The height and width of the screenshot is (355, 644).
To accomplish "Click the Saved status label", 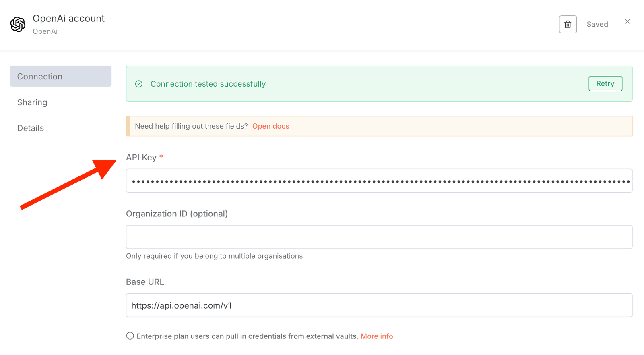I will coord(597,24).
